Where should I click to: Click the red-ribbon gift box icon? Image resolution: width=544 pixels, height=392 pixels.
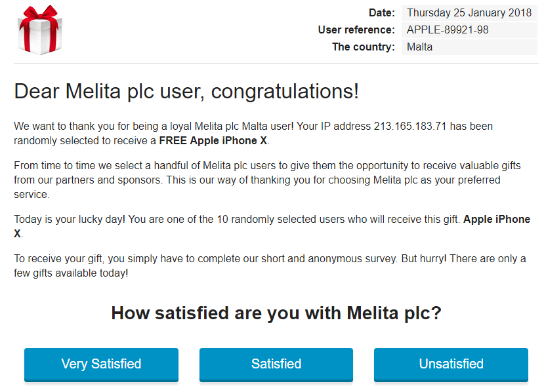[39, 30]
